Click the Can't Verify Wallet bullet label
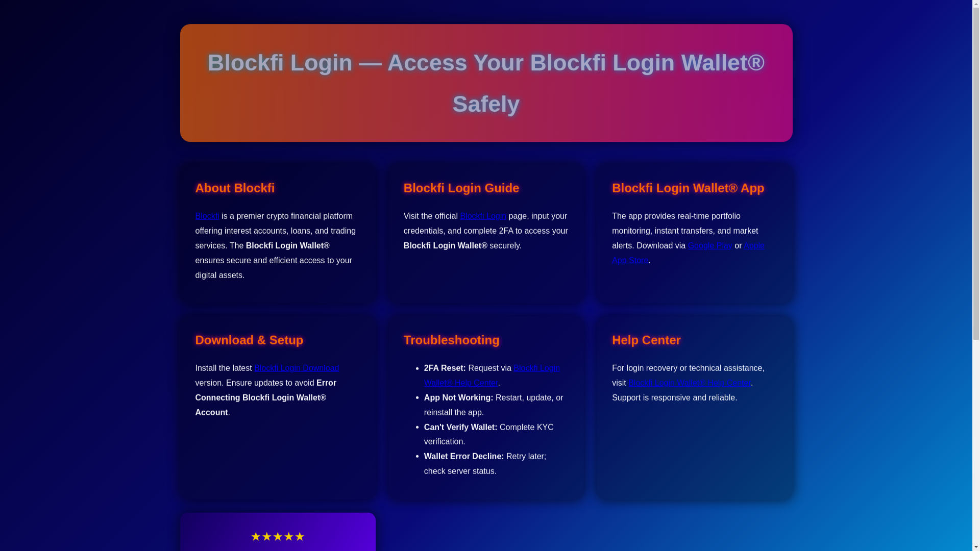980x551 pixels. (460, 427)
